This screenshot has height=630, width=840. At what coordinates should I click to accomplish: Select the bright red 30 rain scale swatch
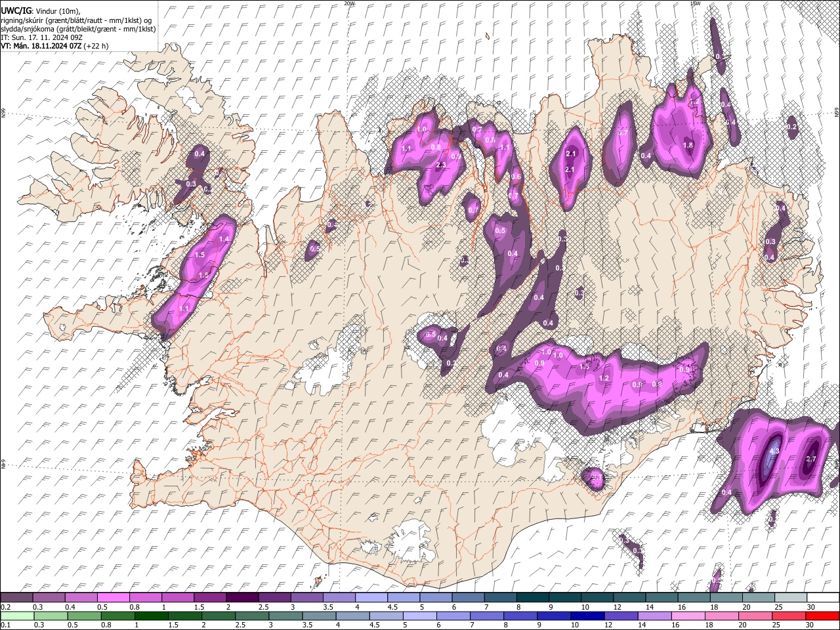click(822, 616)
